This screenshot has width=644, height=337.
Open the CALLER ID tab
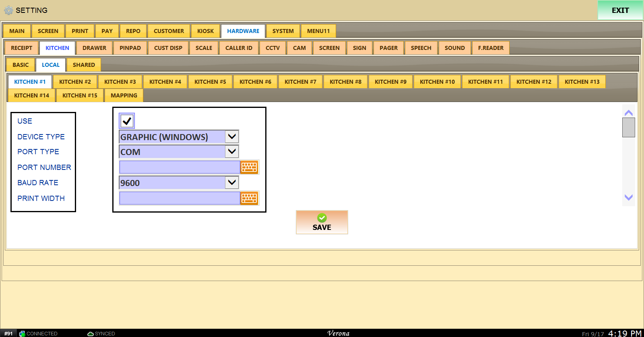click(239, 48)
